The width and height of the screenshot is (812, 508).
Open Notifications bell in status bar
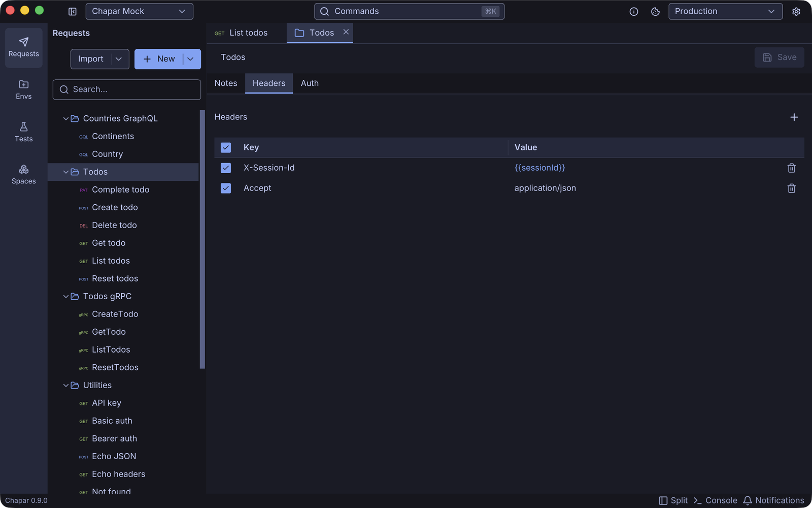773,500
